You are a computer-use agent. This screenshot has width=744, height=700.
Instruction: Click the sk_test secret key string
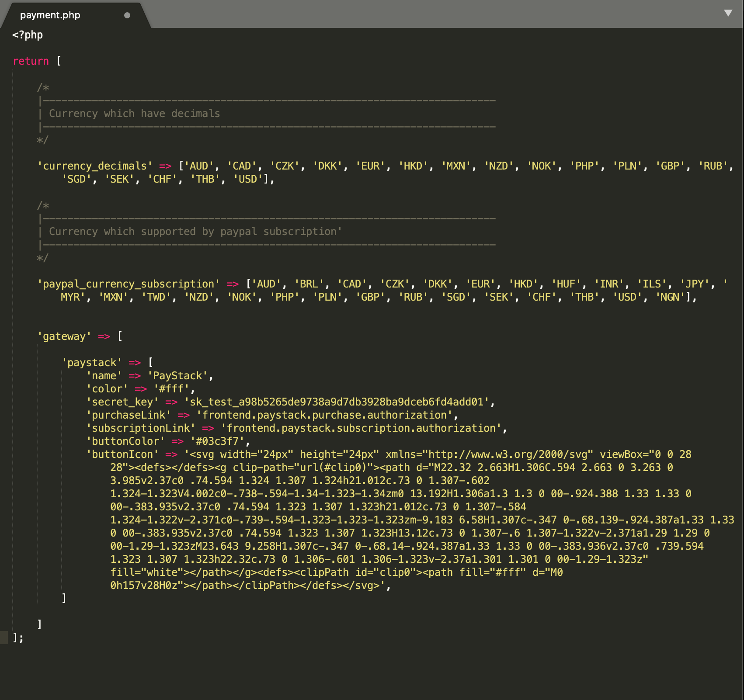pos(337,402)
